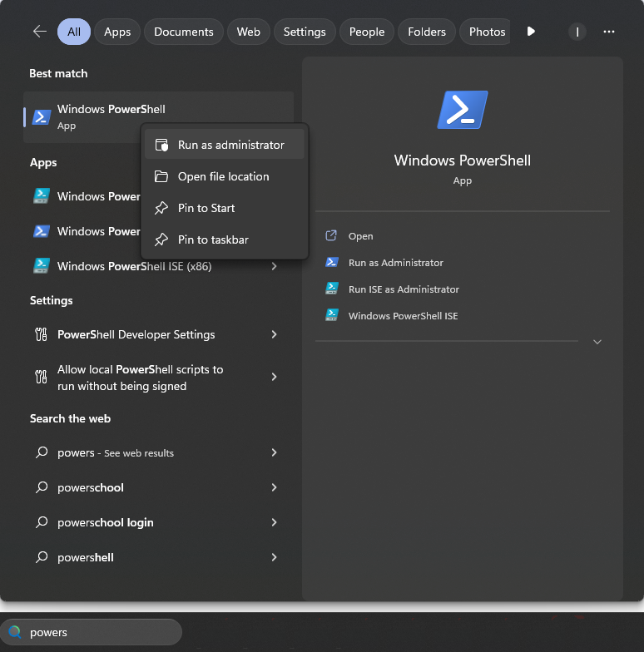
Task: Click the magnifier icon in taskbar search box
Action: point(15,632)
